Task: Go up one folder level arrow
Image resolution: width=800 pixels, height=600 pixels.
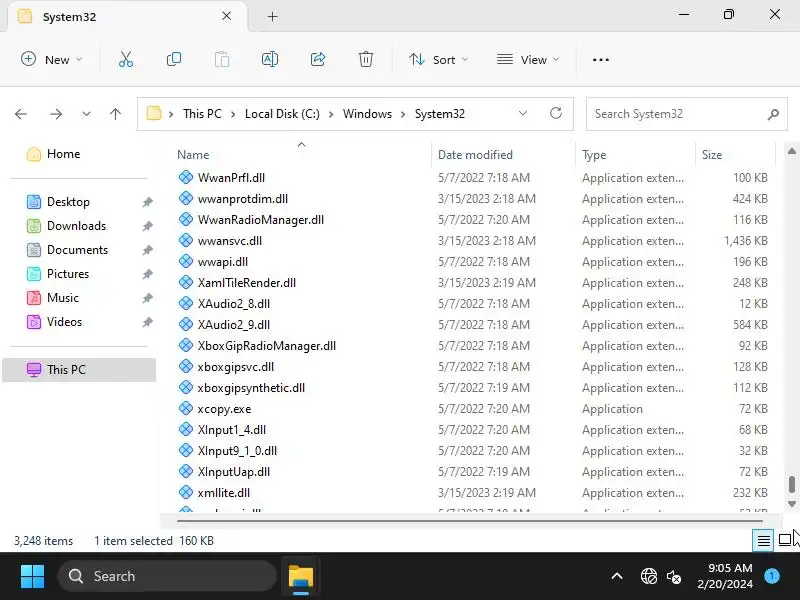Action: 116,114
